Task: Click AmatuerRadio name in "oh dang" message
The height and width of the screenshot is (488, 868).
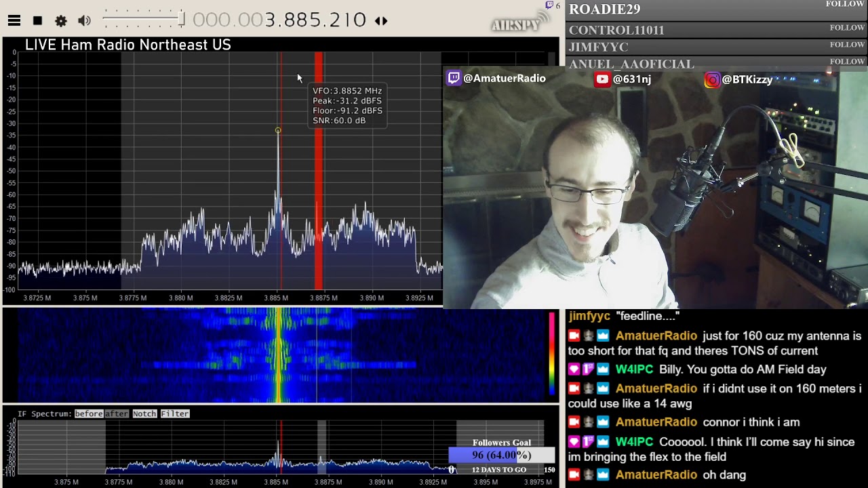Action: tap(656, 475)
